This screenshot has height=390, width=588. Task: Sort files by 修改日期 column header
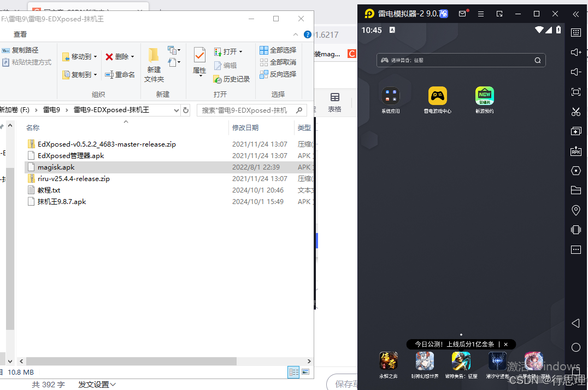245,127
